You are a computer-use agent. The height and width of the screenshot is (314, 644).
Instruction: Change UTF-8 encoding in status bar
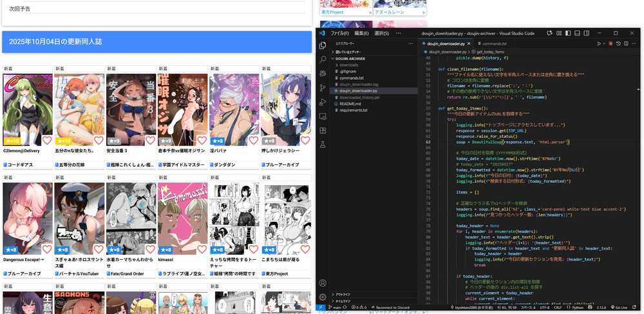tap(544, 308)
